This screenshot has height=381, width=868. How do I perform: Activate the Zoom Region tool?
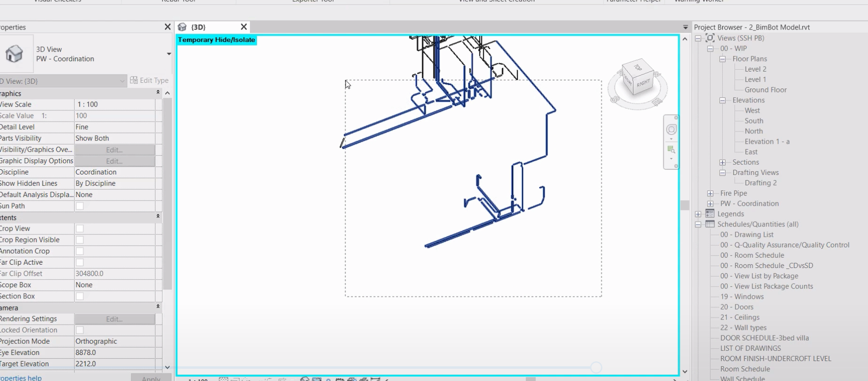click(671, 149)
